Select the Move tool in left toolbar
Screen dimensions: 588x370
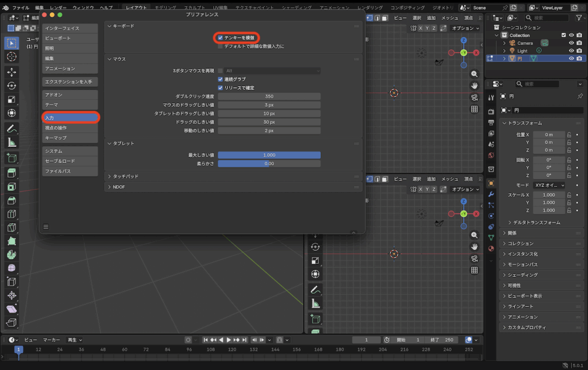click(x=11, y=72)
